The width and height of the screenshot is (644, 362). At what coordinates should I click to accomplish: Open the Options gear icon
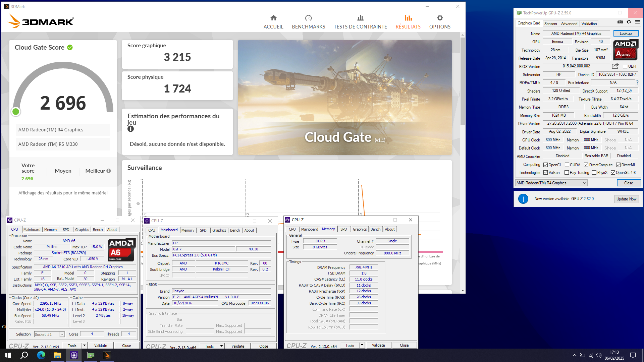[x=440, y=18]
